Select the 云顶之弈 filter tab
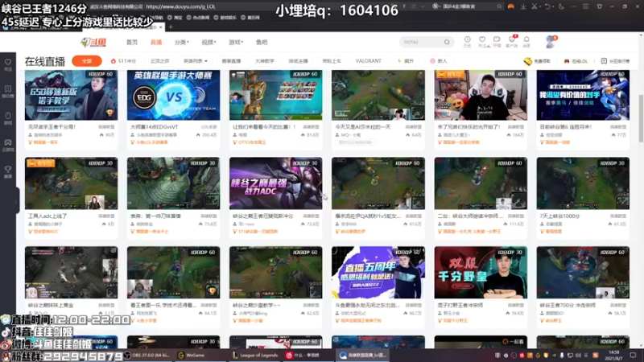Screen dimensions: 644x362 pos(159,61)
